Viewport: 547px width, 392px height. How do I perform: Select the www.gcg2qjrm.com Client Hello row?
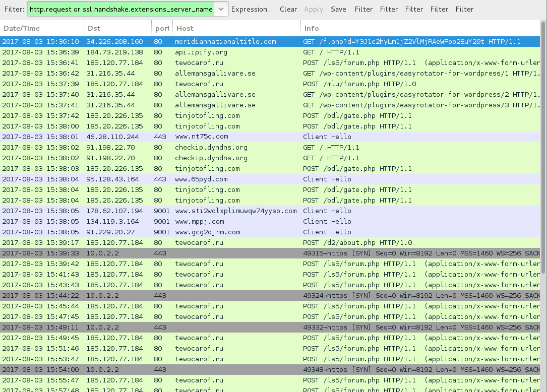point(270,232)
